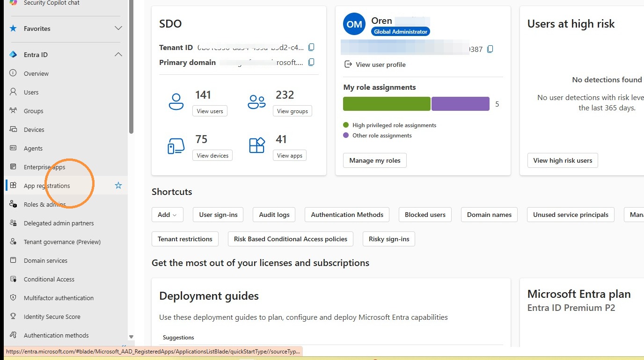The image size is (644, 360).
Task: Click the Domain services sidebar icon
Action: point(14,260)
